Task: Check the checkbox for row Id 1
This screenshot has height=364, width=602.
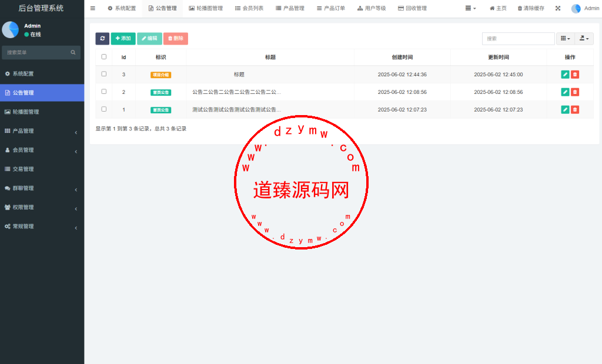Action: click(x=103, y=109)
